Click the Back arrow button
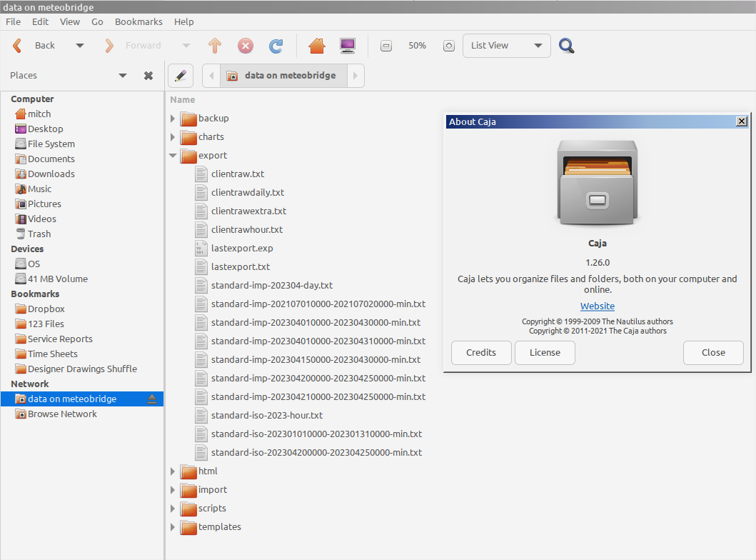The width and height of the screenshot is (756, 560). coord(33,46)
